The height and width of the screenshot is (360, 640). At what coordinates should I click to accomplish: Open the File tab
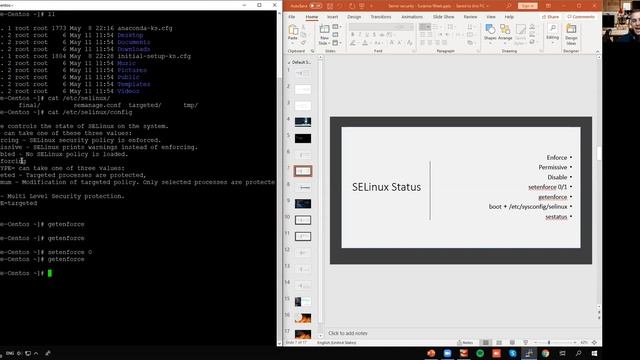pos(292,17)
